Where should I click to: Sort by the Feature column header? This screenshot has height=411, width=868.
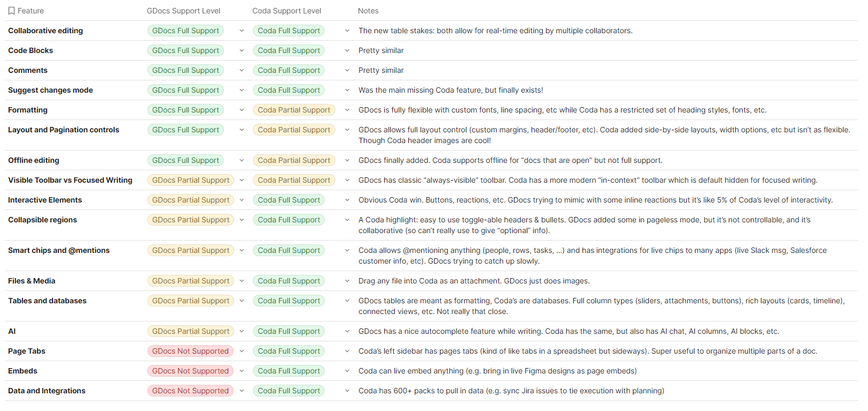pos(31,11)
